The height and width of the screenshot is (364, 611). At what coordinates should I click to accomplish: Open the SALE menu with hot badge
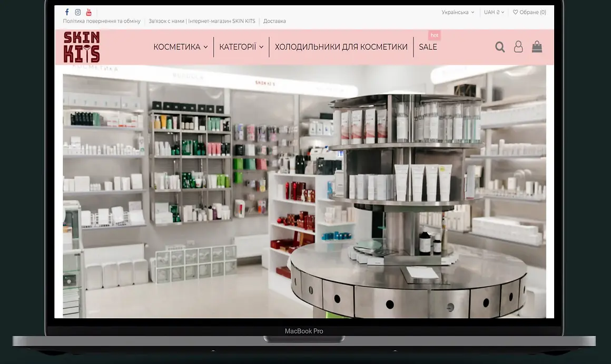coord(428,47)
